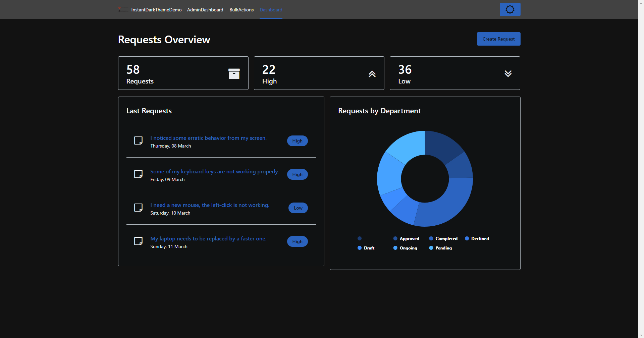The image size is (644, 338).
Task: Click the High badge on the keyboard request
Action: coord(297,174)
